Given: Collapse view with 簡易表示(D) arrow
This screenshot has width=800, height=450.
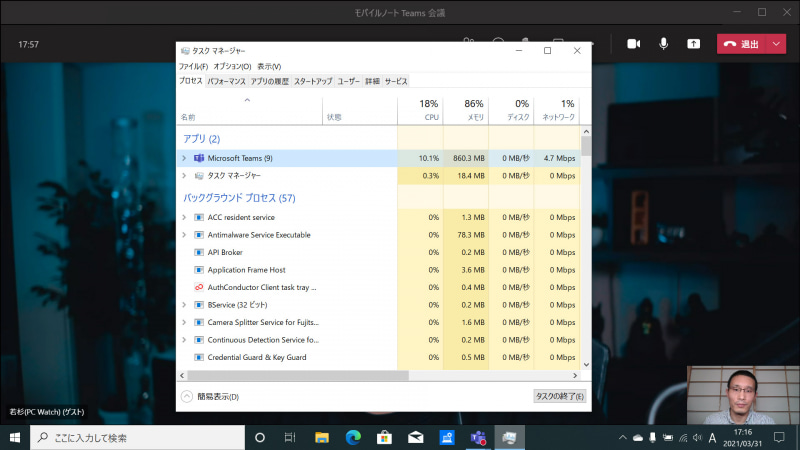Looking at the screenshot, I should coord(187,396).
